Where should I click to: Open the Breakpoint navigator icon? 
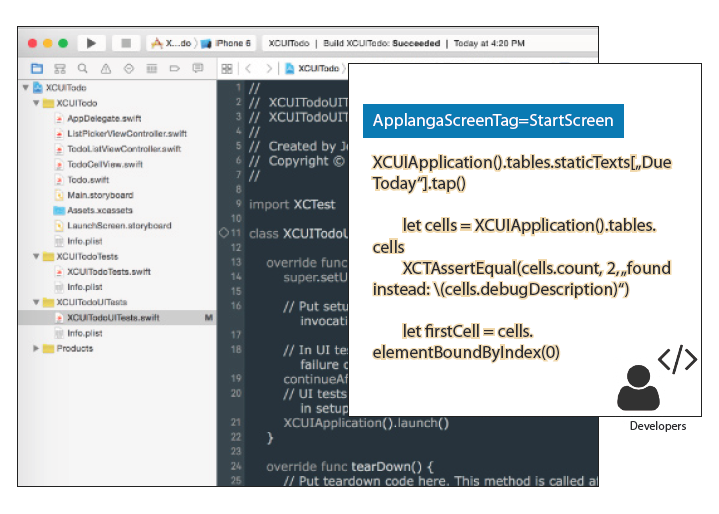175,69
